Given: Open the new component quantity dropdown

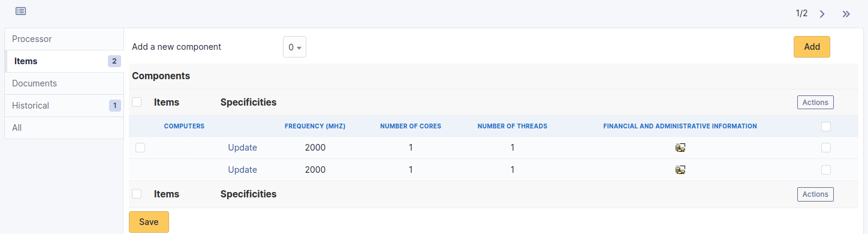Looking at the screenshot, I should (x=294, y=47).
